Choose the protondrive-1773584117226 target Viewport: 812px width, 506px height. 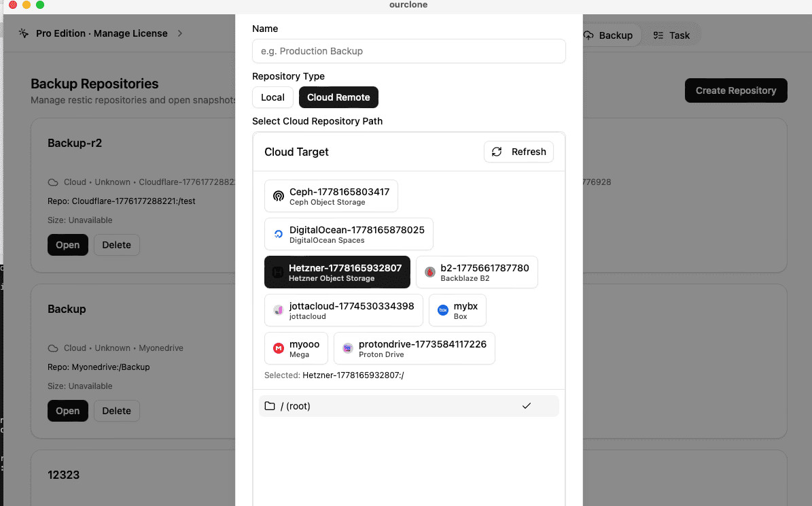[x=414, y=348]
